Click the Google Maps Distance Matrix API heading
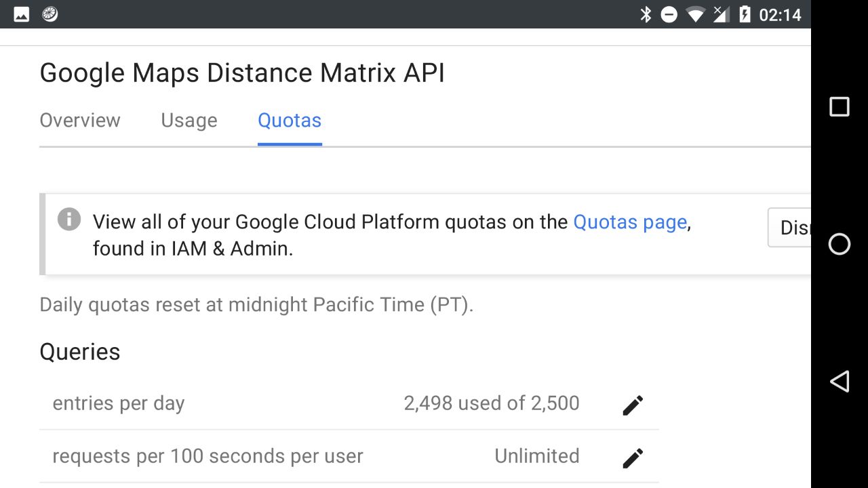 pos(242,73)
